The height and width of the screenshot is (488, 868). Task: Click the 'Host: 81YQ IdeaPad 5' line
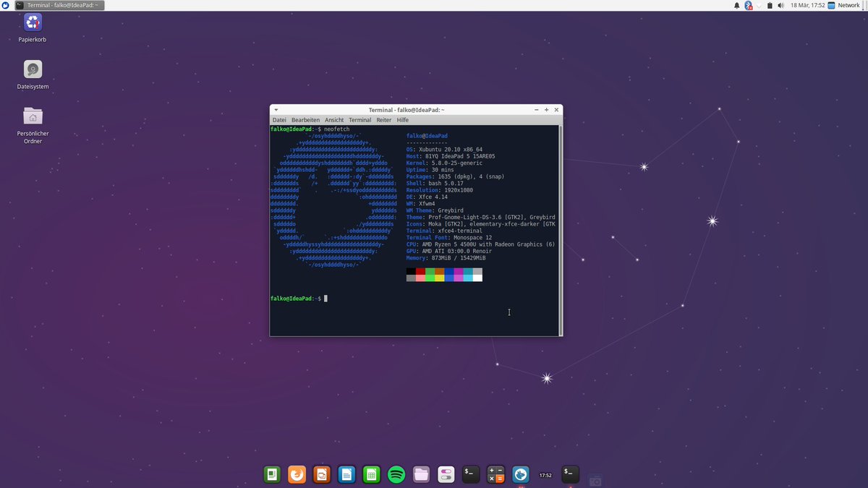pyautogui.click(x=451, y=156)
